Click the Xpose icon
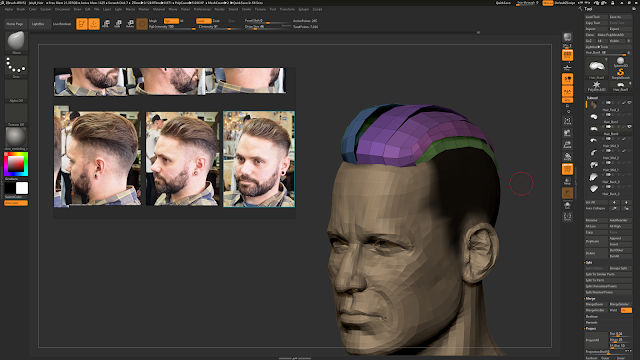 567,217
